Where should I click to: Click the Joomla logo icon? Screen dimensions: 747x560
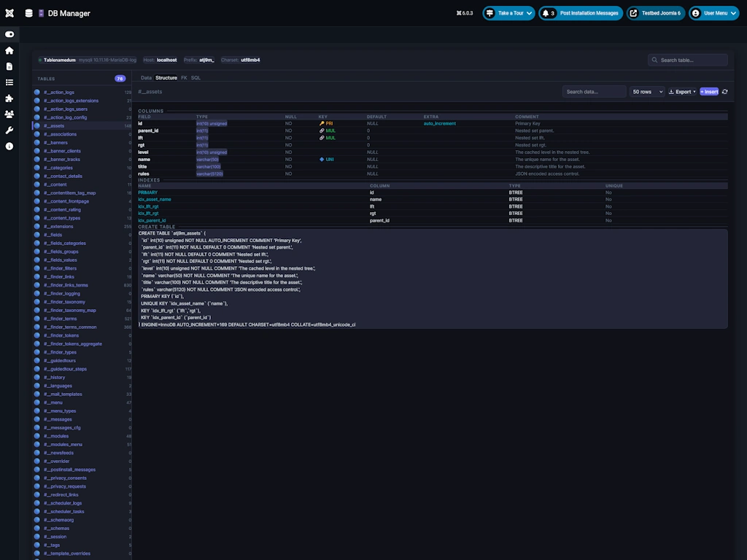[x=9, y=13]
